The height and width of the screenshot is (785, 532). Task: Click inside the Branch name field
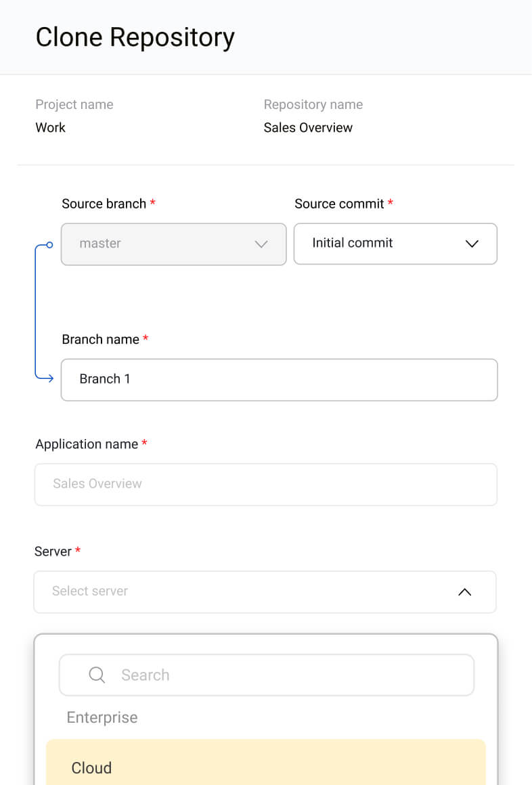tap(280, 379)
